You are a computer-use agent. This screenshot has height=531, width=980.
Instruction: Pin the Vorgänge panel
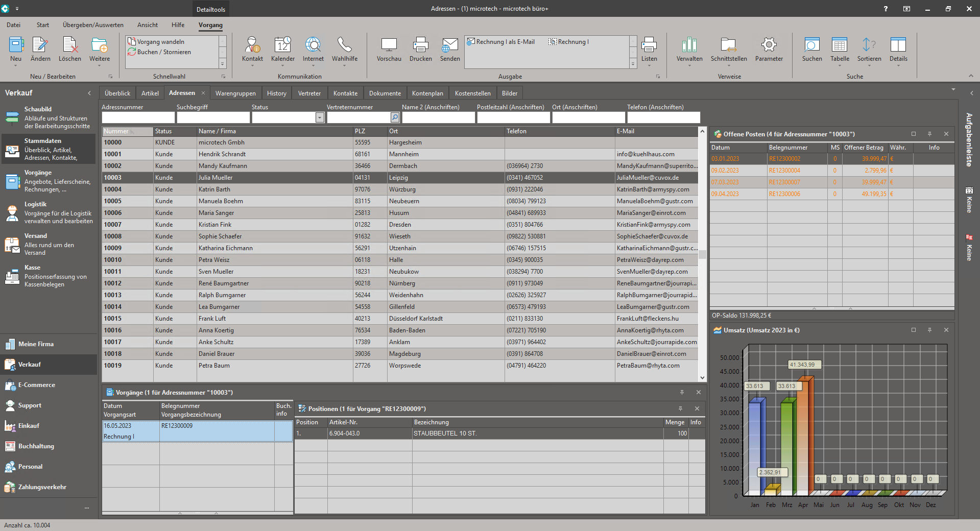pyautogui.click(x=682, y=393)
